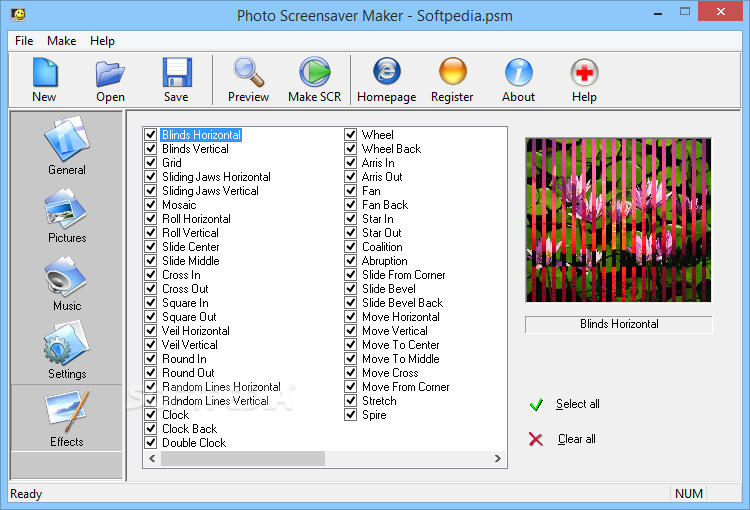The image size is (750, 510).
Task: Select the Roll Vertical effect name
Action: 190,233
